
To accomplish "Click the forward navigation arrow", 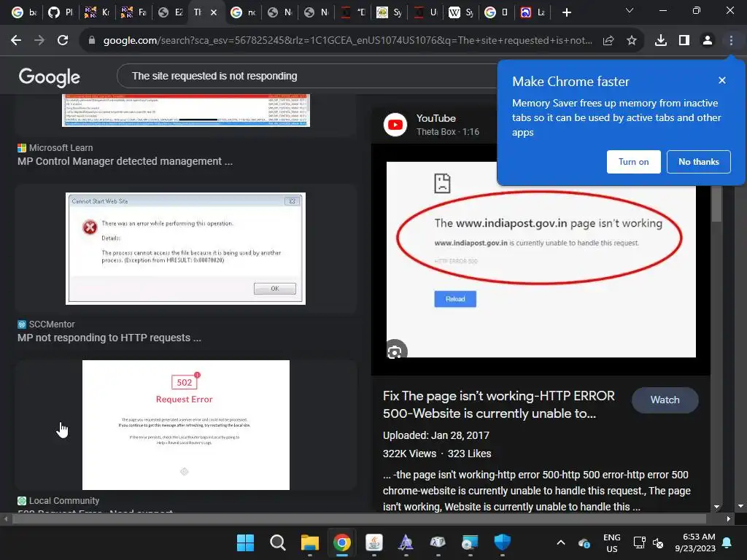I will point(39,41).
